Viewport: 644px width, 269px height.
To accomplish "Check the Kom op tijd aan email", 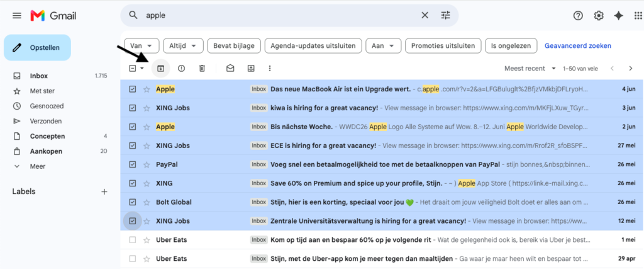I will [132, 240].
